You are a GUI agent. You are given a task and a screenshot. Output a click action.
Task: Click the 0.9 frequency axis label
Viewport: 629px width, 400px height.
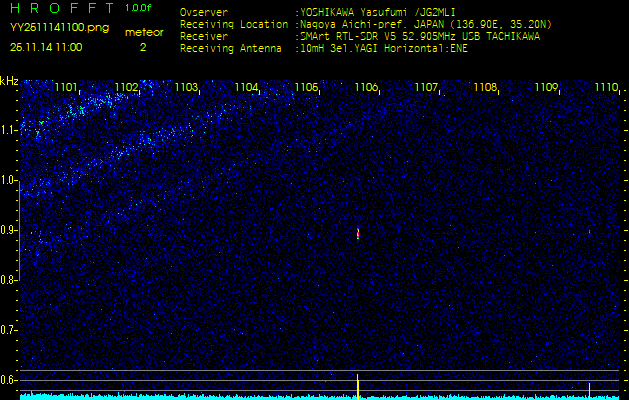[x=9, y=230]
